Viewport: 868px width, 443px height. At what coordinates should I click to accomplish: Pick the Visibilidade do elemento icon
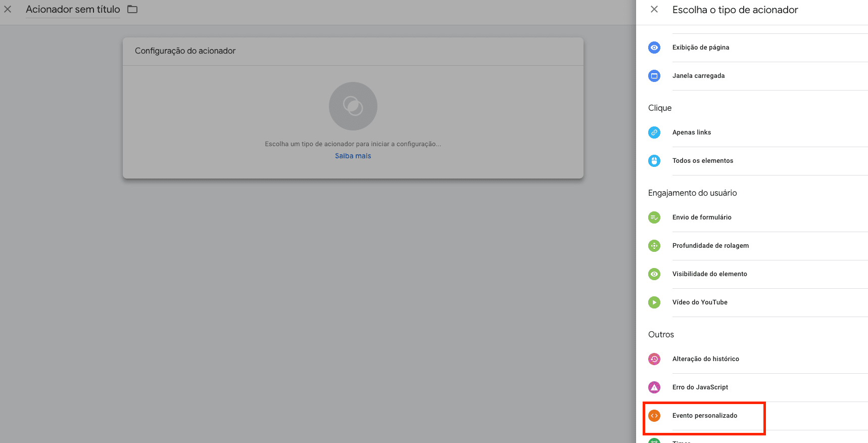[654, 274]
